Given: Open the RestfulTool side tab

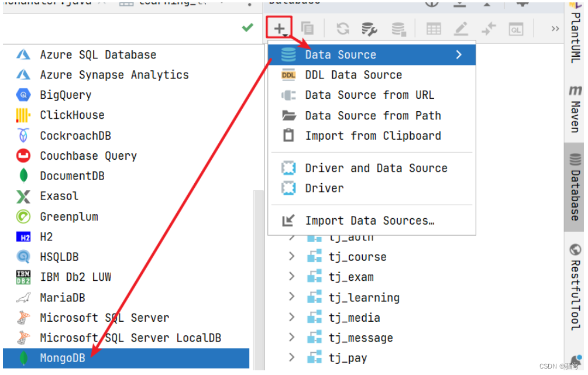Looking at the screenshot, I should [575, 287].
